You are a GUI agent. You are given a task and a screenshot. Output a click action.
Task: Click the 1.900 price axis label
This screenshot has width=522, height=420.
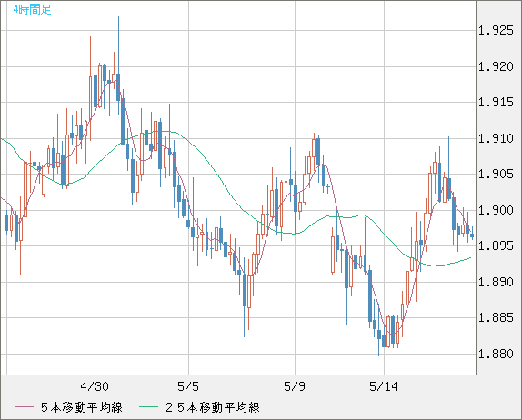(496, 210)
